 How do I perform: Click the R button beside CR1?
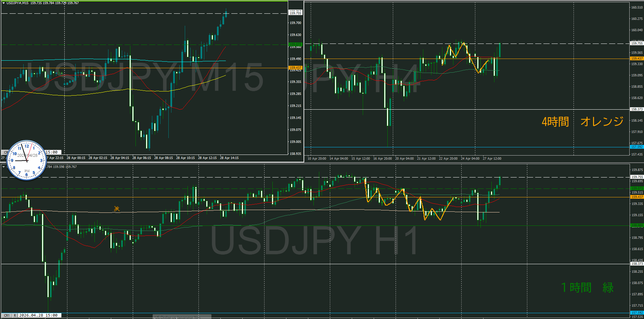click(15, 315)
